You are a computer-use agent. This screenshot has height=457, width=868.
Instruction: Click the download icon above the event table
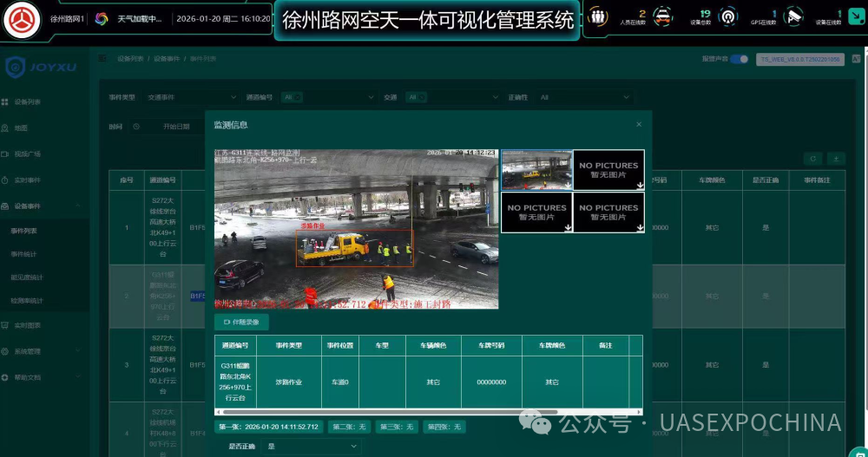click(836, 159)
